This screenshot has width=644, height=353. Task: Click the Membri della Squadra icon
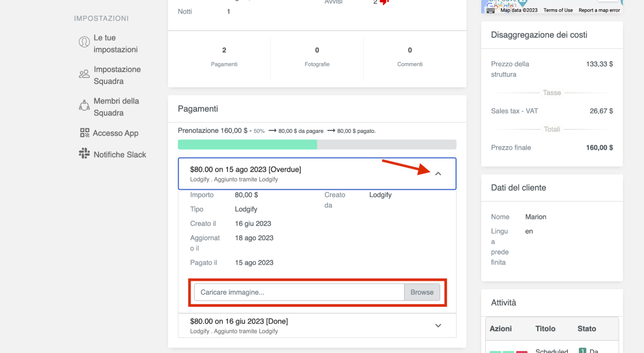point(84,106)
